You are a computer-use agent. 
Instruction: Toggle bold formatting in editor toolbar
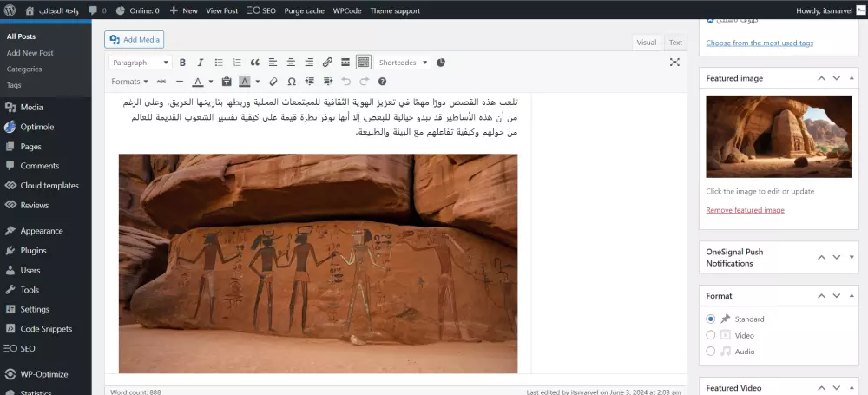182,63
